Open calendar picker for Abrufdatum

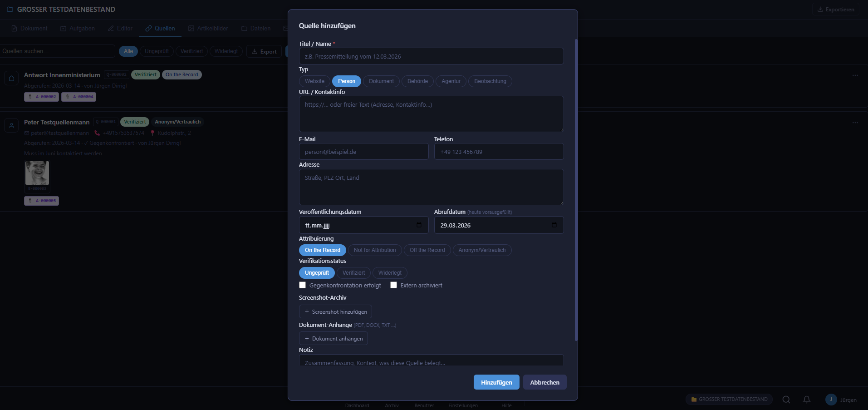point(554,225)
